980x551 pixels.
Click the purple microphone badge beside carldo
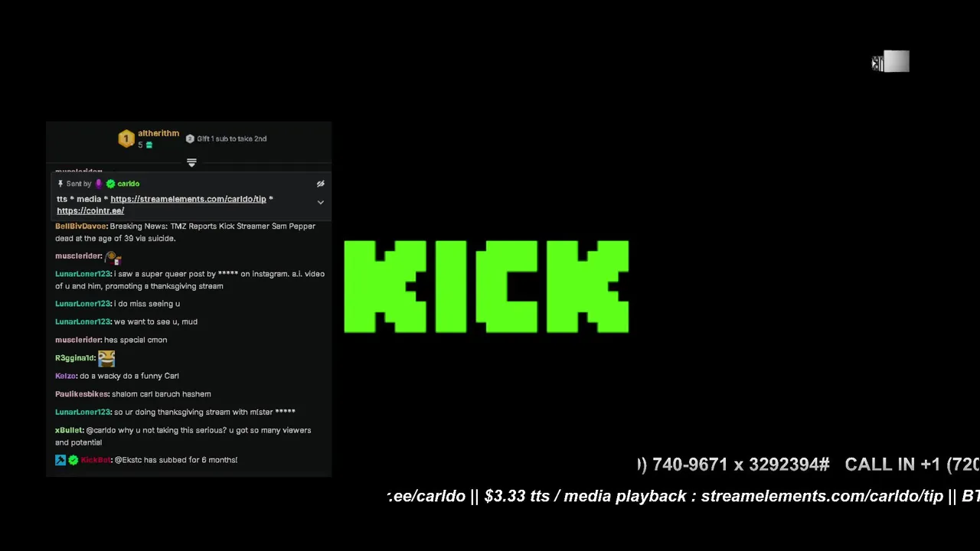(99, 184)
